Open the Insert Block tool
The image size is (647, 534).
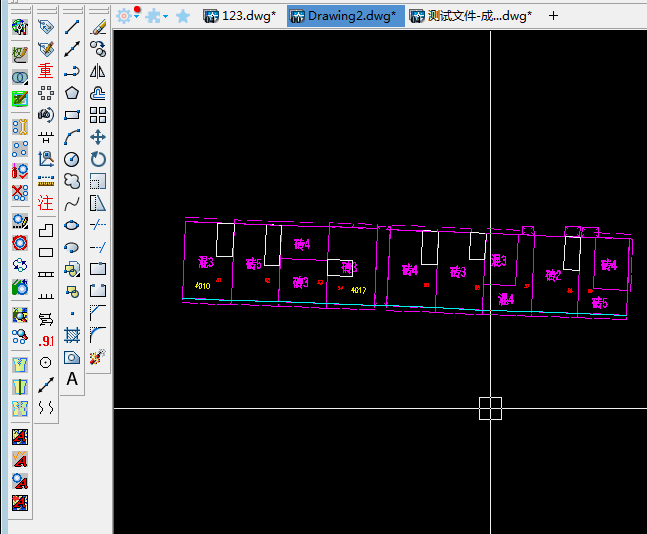(72, 269)
